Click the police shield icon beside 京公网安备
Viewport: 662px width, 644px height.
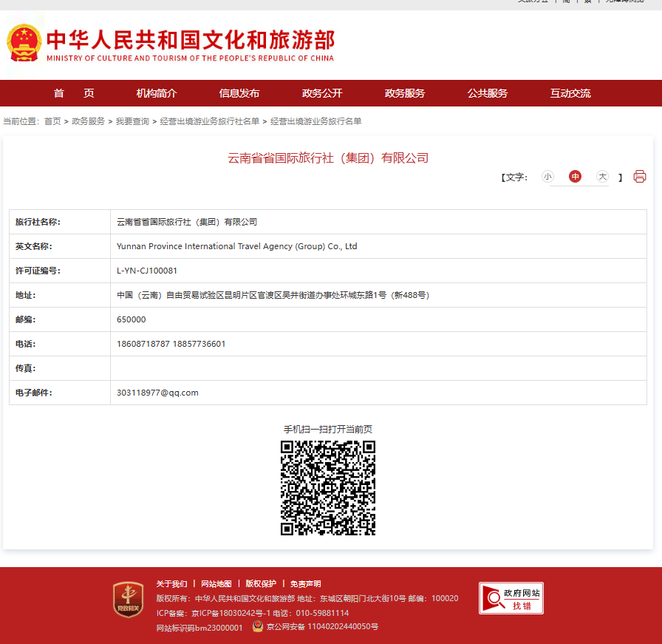click(x=258, y=626)
